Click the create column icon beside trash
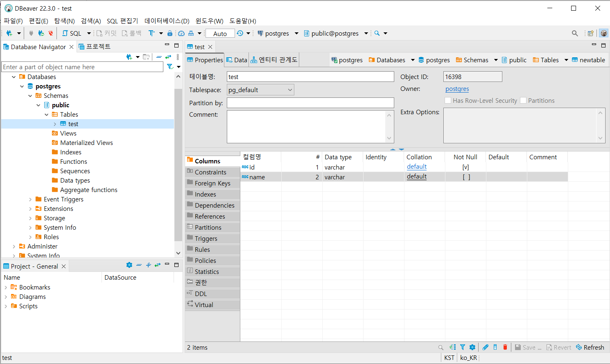Screen dimensions: 610x364 click(495, 347)
